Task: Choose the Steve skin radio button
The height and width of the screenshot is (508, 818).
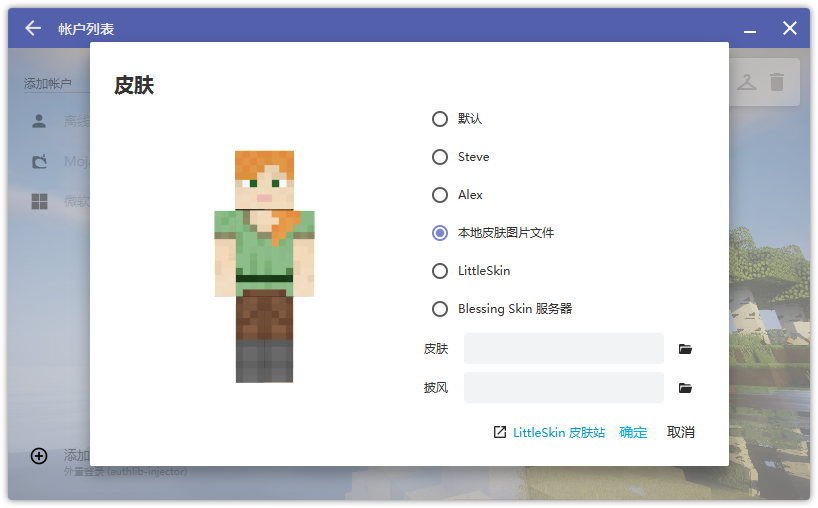Action: point(440,157)
